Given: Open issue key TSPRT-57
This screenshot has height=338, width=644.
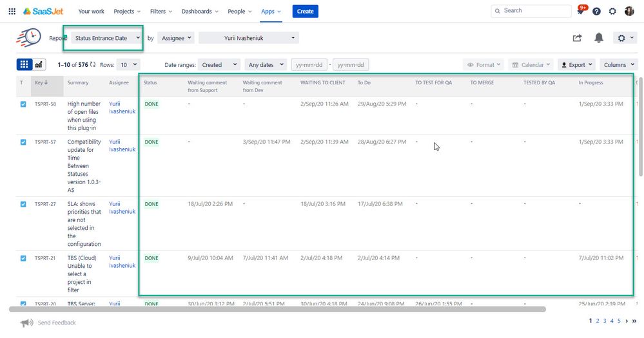Looking at the screenshot, I should coord(45,142).
